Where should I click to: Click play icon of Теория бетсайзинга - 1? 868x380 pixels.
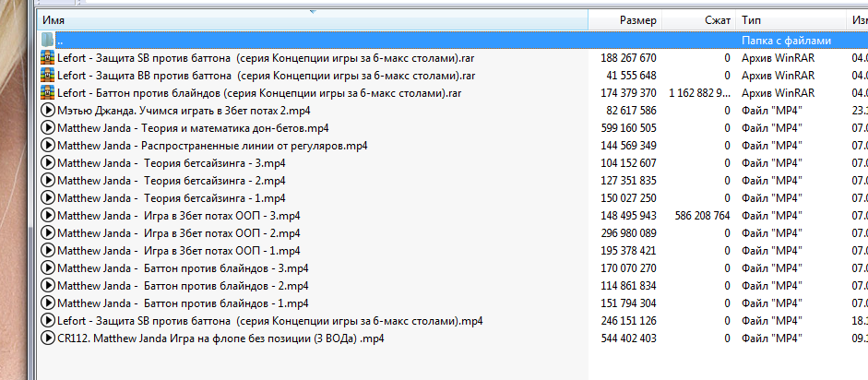pyautogui.click(x=48, y=198)
